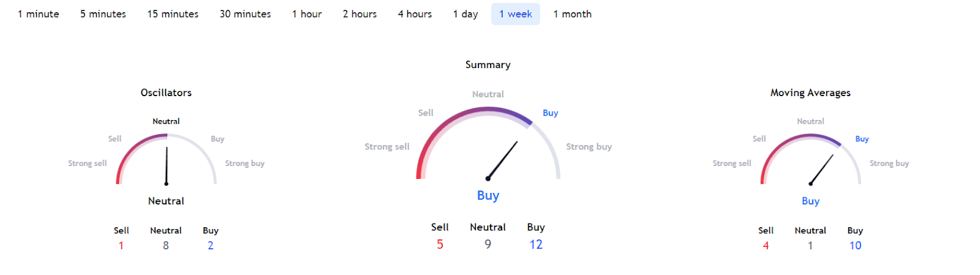Image resolution: width=980 pixels, height=275 pixels.
Task: Choose the 15 minutes interval
Action: point(173,14)
